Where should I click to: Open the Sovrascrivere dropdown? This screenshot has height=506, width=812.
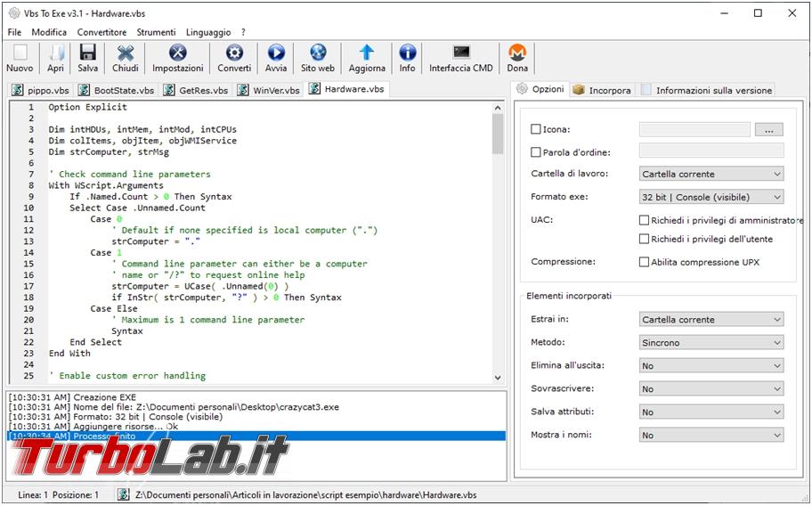pos(711,389)
